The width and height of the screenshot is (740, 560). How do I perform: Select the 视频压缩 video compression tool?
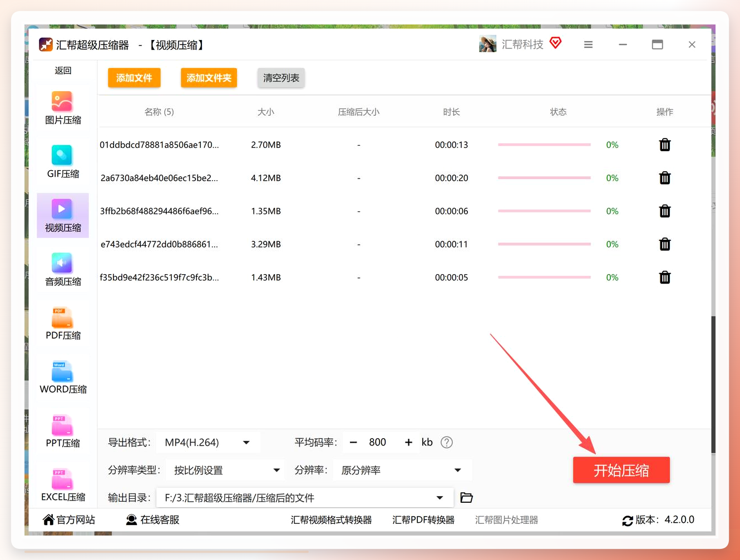point(63,216)
